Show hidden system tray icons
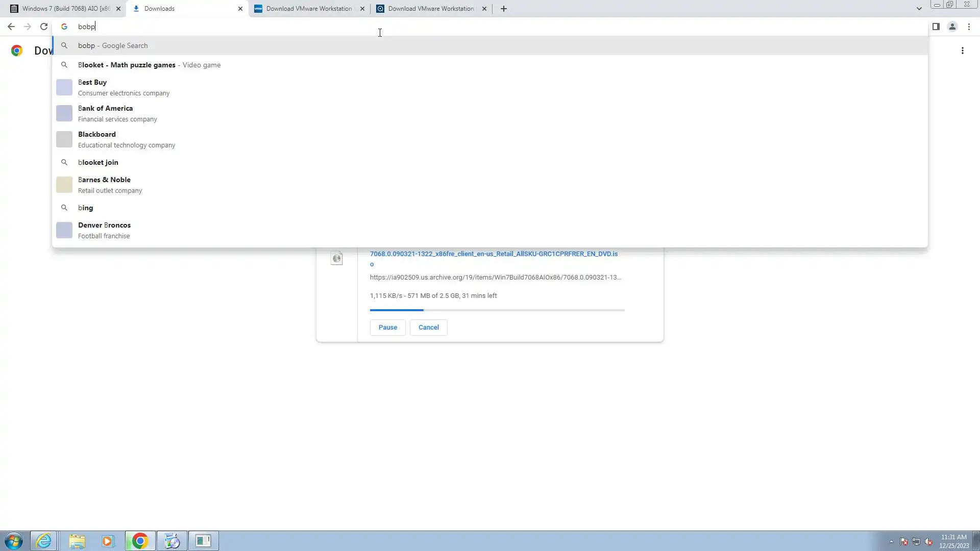The image size is (980, 551). coord(891,541)
